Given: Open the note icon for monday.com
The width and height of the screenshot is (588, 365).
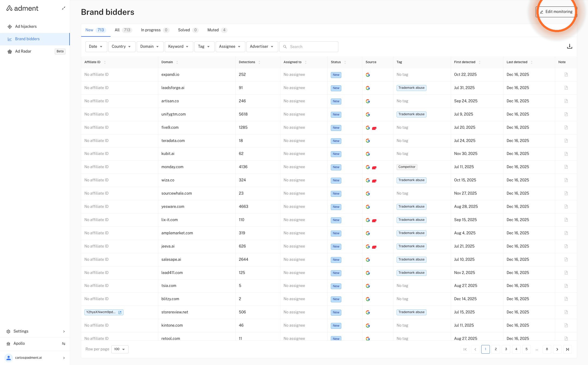Looking at the screenshot, I should click(x=566, y=167).
